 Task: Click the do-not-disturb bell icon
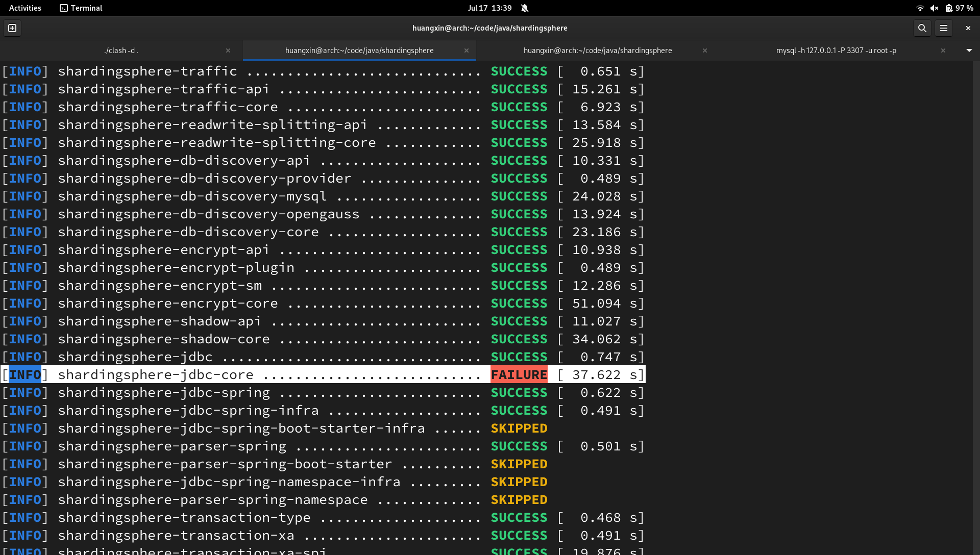pos(525,8)
